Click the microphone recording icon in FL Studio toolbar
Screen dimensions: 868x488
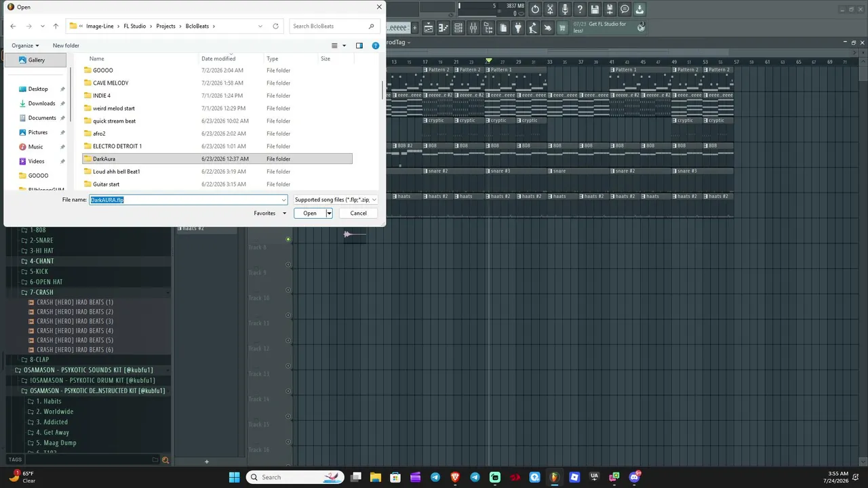[x=565, y=9]
